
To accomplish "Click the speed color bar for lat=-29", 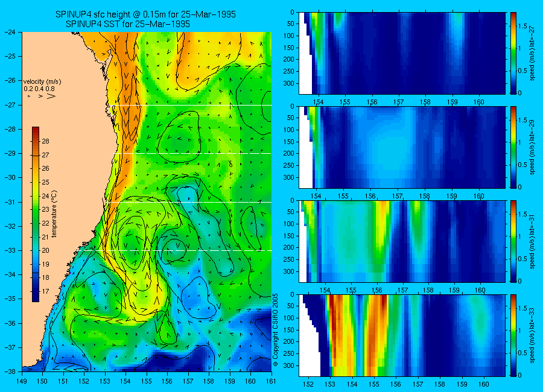I will tap(513, 148).
